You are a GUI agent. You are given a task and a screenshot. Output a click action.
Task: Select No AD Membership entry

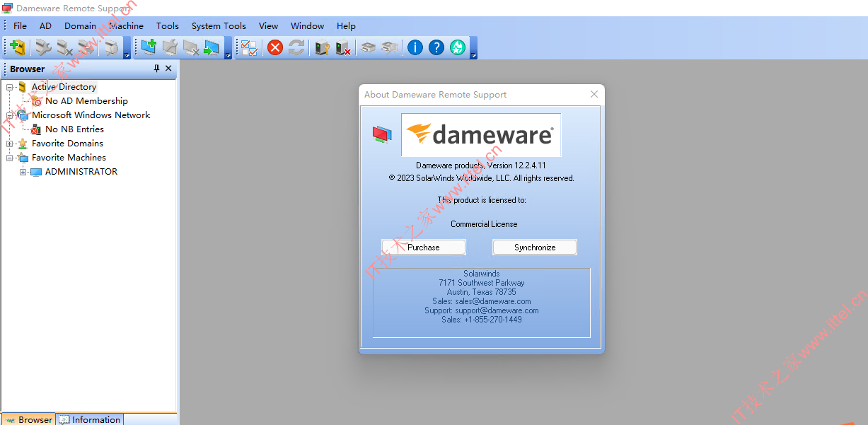(x=86, y=101)
